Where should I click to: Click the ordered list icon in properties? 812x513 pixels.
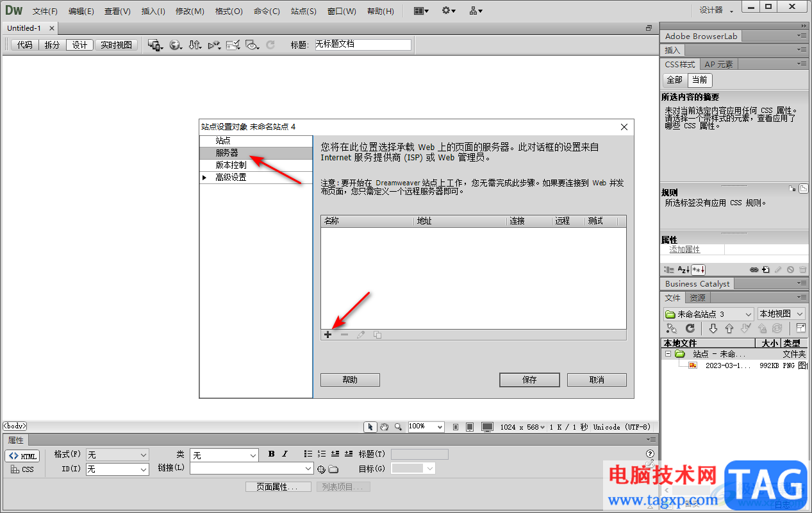pyautogui.click(x=322, y=454)
